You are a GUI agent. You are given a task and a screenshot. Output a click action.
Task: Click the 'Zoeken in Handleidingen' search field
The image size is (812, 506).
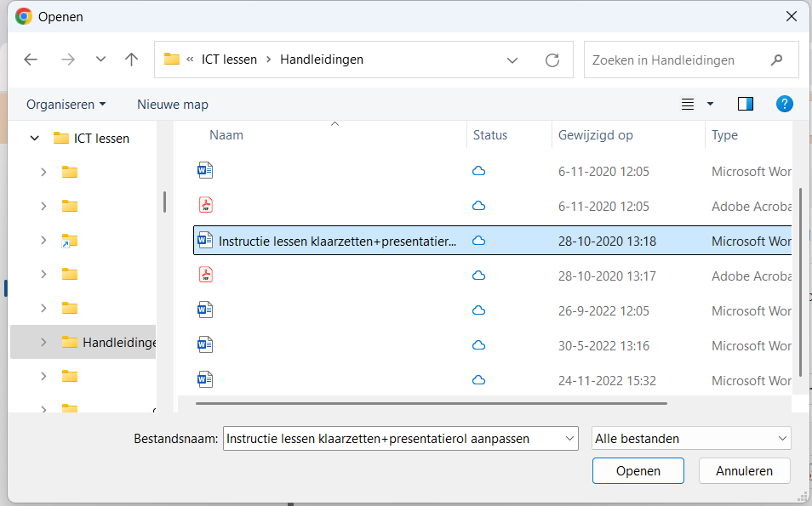(677, 60)
